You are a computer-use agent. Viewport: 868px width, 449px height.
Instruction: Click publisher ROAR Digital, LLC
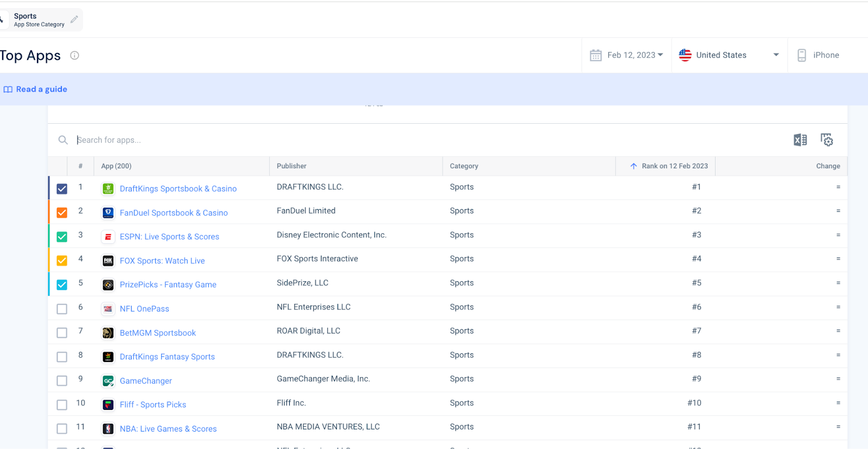coord(309,331)
